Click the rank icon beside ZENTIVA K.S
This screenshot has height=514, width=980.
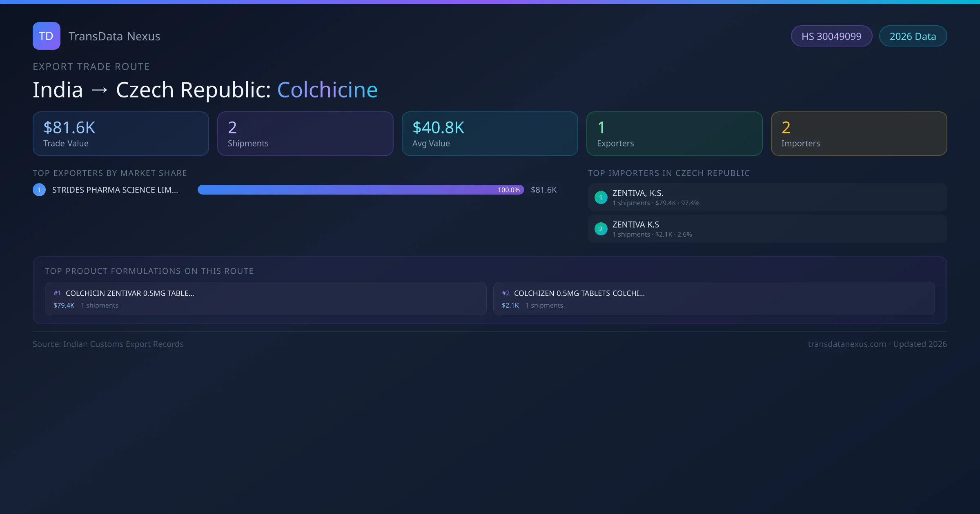[601, 229]
